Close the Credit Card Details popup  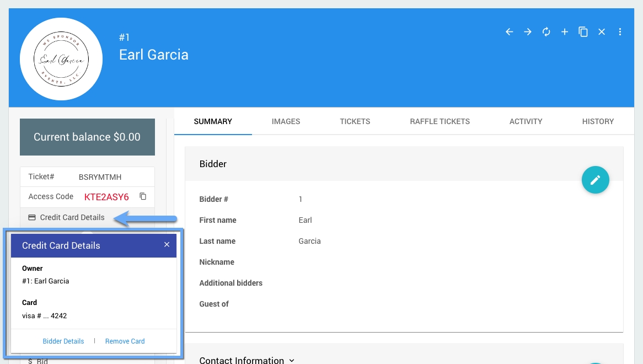pos(167,245)
